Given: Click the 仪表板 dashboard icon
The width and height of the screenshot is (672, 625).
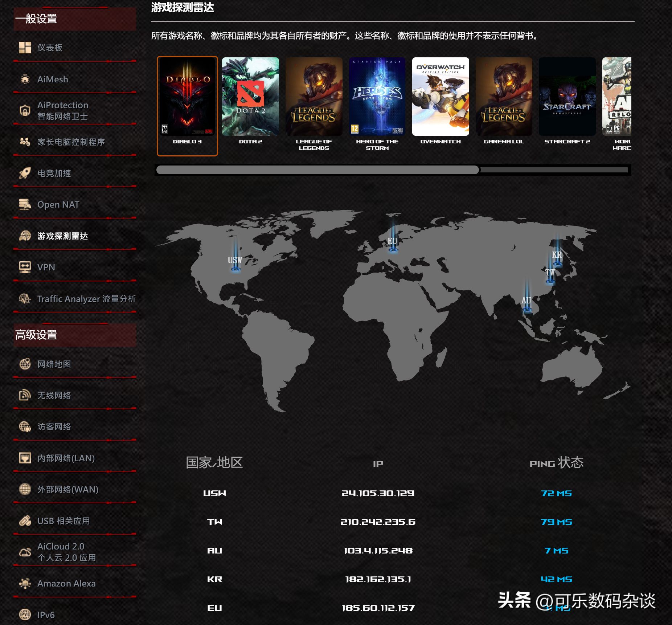Looking at the screenshot, I should [25, 48].
